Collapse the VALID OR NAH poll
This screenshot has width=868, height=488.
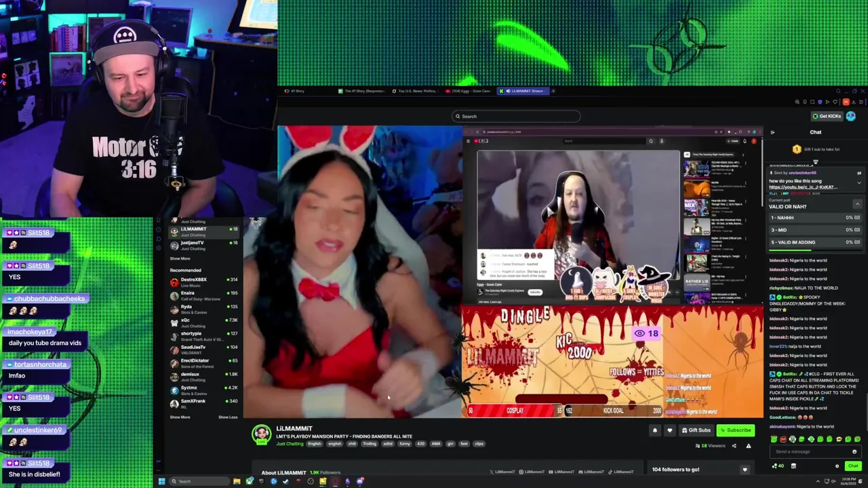pyautogui.click(x=857, y=204)
